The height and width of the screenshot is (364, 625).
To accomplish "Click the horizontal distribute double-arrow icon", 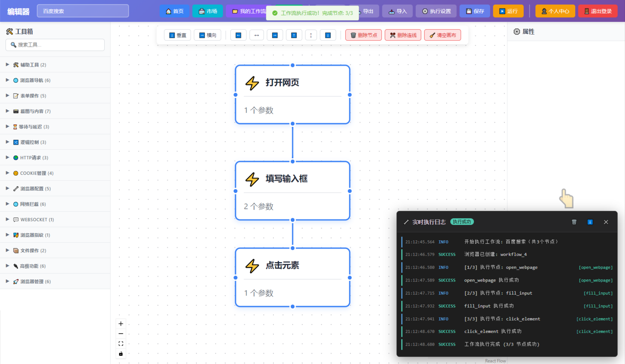I will [x=256, y=35].
